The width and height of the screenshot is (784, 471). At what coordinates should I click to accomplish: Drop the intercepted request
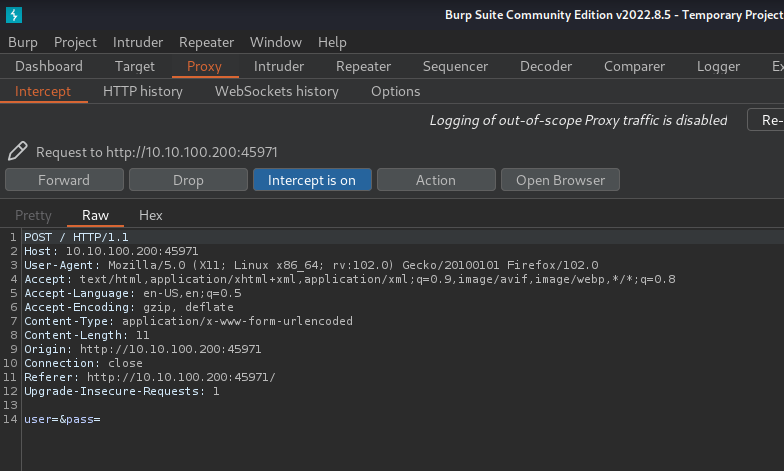click(x=188, y=180)
